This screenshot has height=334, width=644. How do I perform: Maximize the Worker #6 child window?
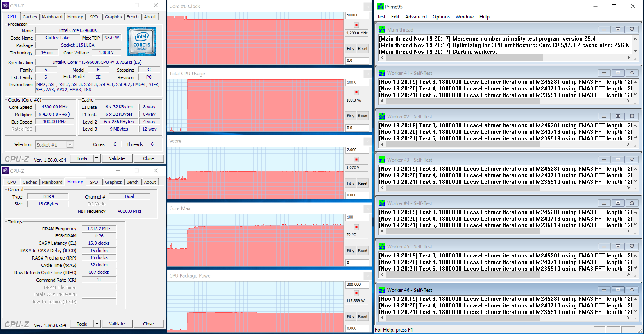618,290
